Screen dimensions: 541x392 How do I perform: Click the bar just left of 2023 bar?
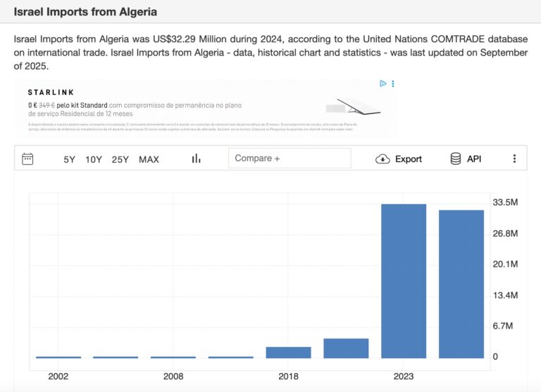coord(346,348)
